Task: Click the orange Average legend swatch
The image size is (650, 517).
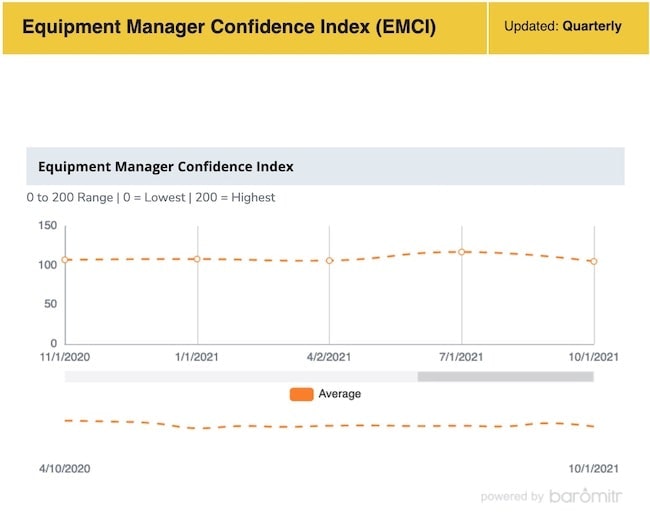Action: point(301,394)
